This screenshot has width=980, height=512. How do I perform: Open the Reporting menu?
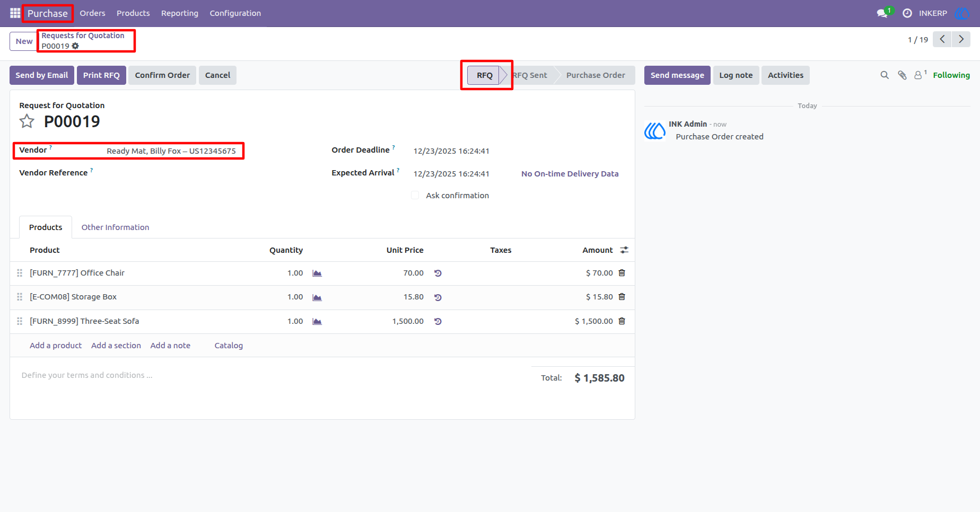(x=180, y=13)
